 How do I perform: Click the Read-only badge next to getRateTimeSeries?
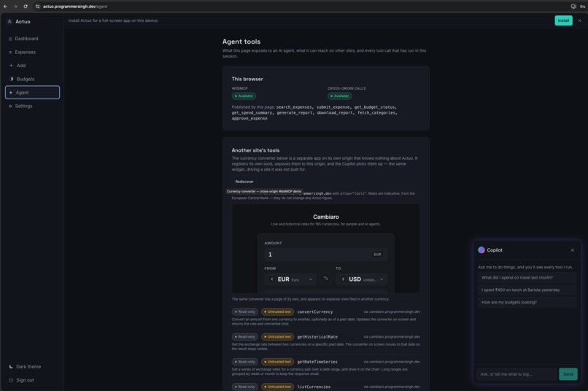point(245,362)
